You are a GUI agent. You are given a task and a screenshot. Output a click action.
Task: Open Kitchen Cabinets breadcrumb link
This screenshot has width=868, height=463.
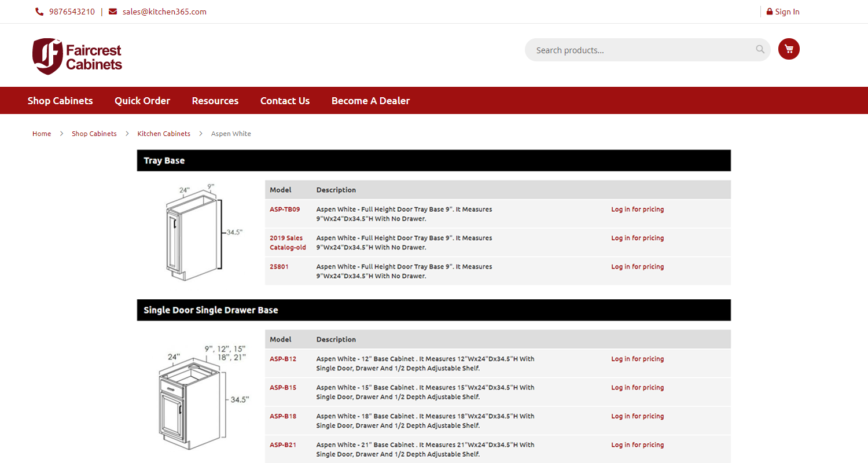pyautogui.click(x=164, y=134)
